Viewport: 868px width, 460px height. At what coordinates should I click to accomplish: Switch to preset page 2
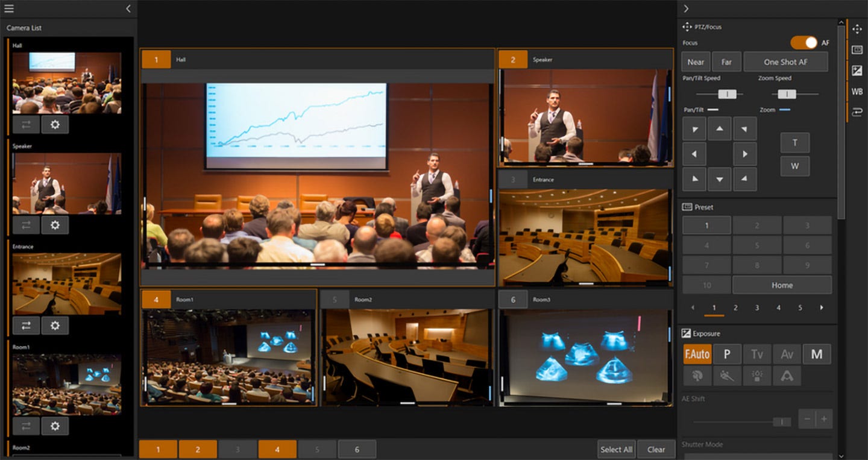[x=735, y=307]
